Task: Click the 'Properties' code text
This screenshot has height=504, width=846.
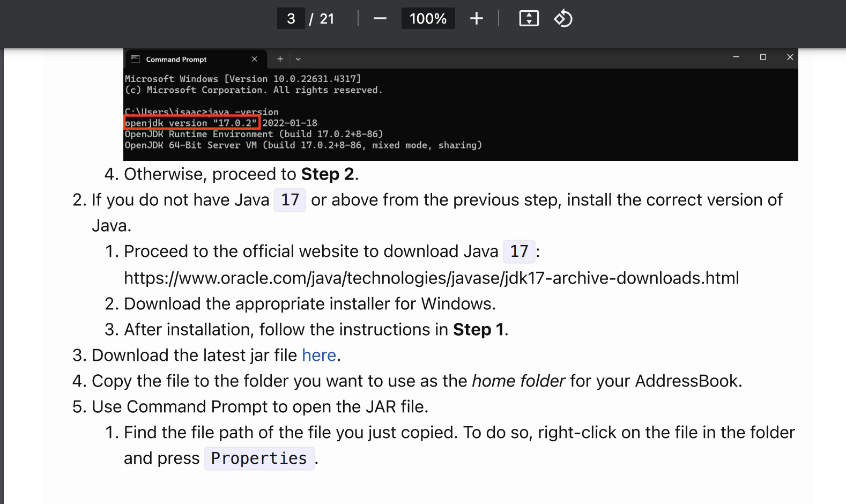Action: point(259,458)
